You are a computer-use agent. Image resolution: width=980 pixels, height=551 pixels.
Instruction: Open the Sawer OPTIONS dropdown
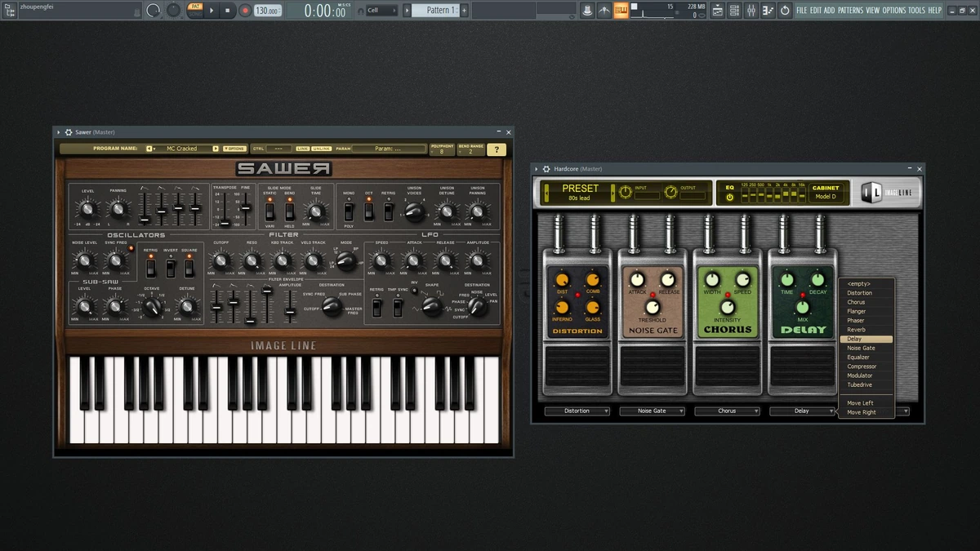click(234, 149)
